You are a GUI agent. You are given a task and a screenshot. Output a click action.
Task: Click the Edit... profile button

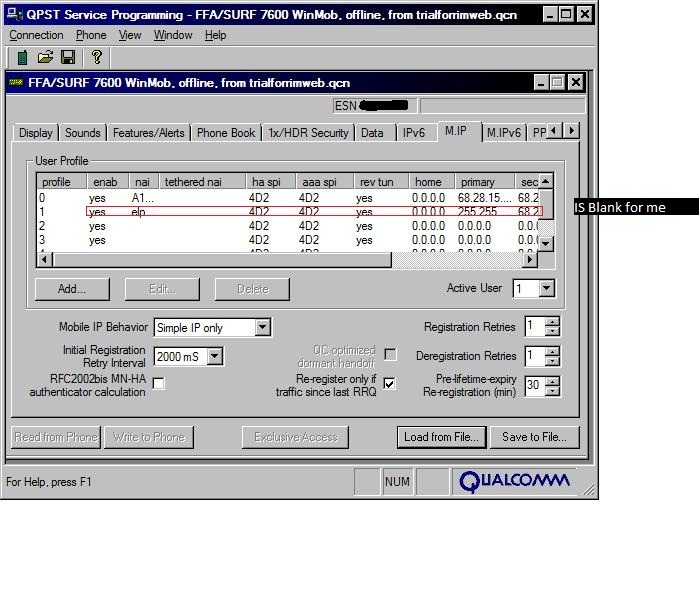(162, 289)
